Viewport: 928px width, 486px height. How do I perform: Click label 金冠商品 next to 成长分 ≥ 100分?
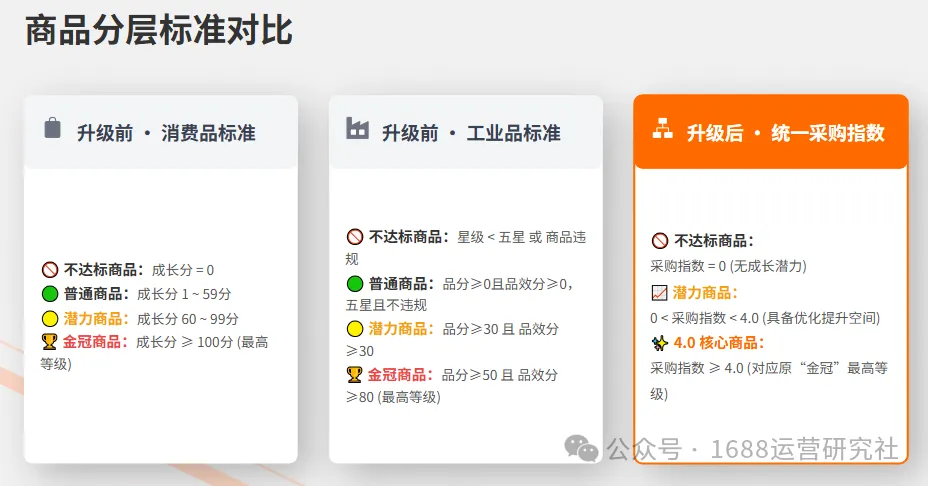pos(95,342)
